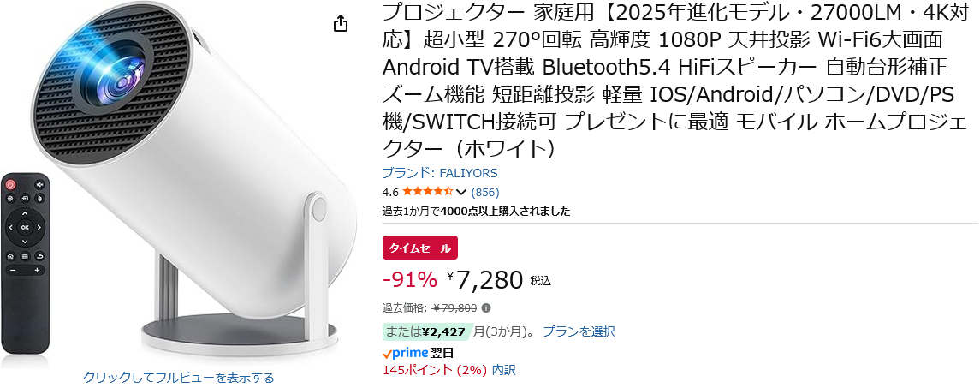Viewport: 980px width, 388px height.
Task: Open the (856) customer reviews link
Action: [x=485, y=192]
